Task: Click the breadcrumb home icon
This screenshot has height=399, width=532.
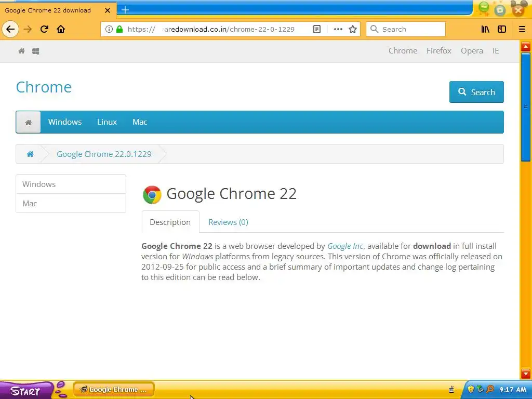Action: 30,154
